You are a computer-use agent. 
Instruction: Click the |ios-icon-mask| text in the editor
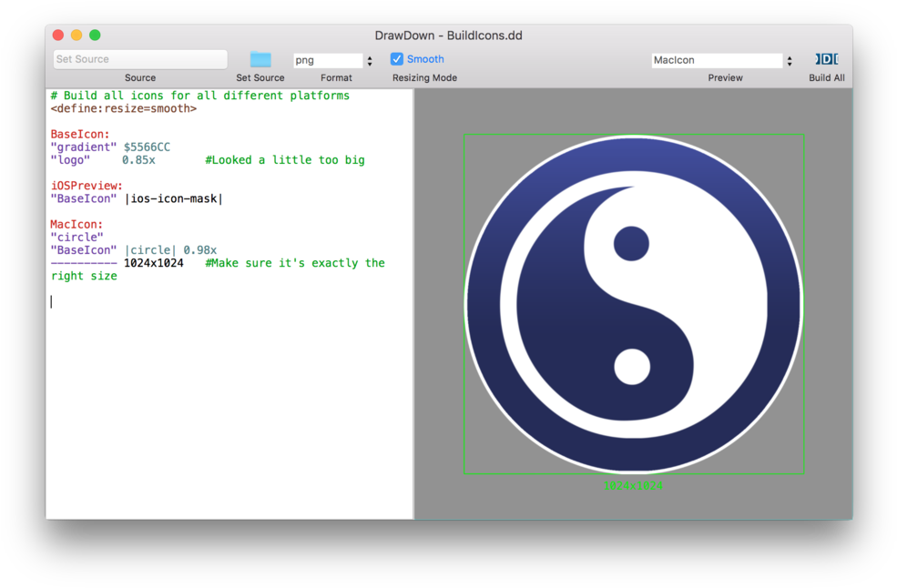[x=173, y=198]
